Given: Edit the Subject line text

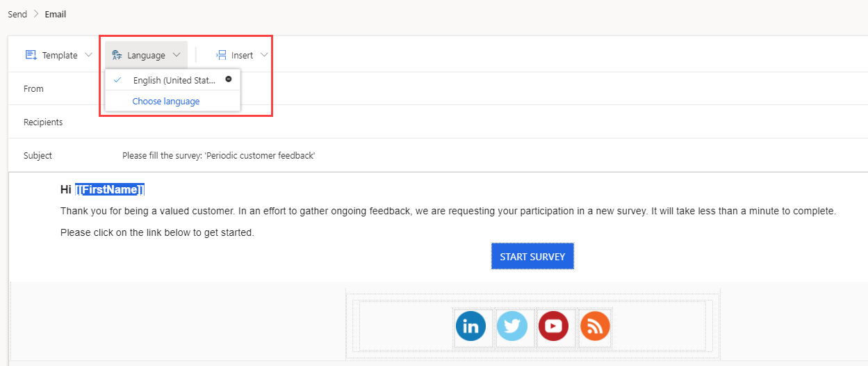Looking at the screenshot, I should [219, 156].
